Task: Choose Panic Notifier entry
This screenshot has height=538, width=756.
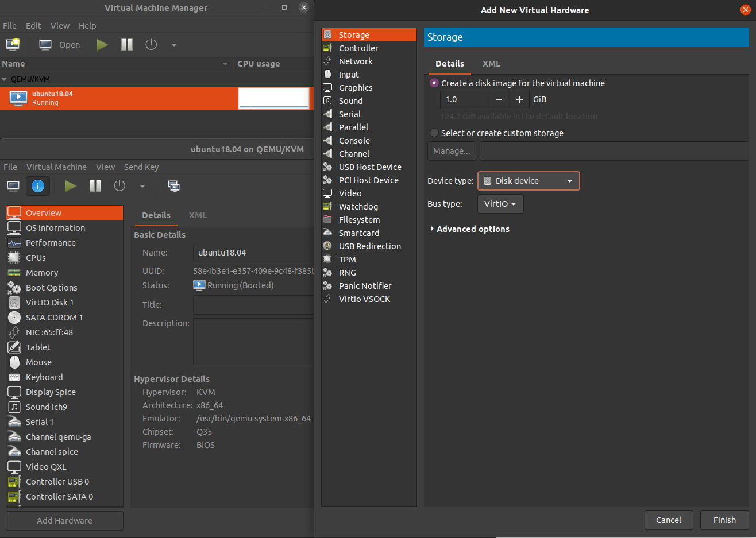Action: pos(369,286)
